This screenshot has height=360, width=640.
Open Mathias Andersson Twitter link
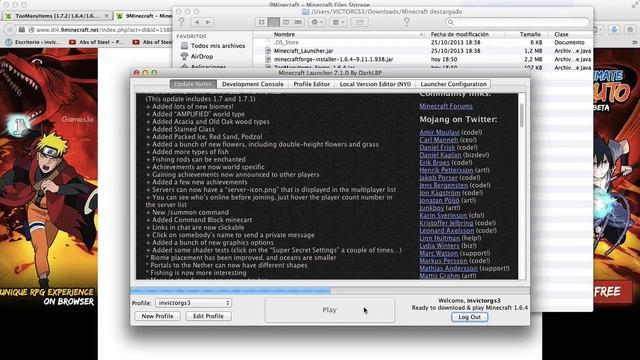(448, 269)
